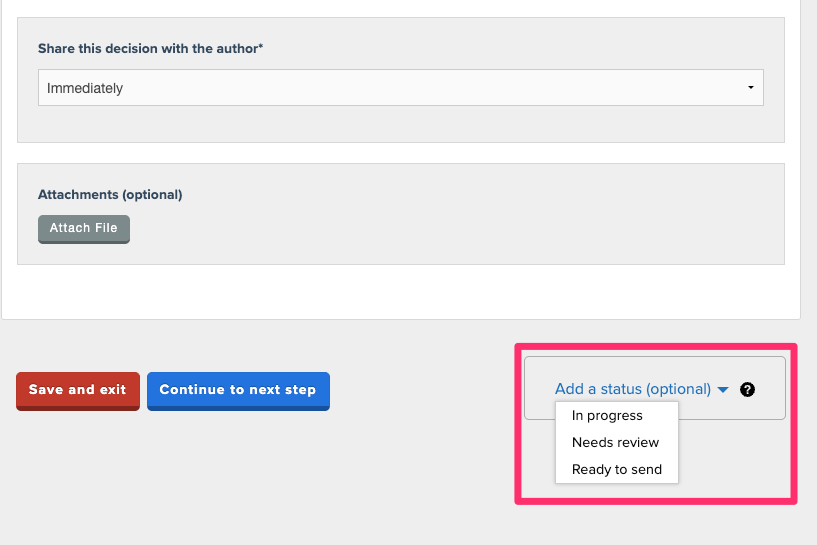Image resolution: width=817 pixels, height=545 pixels.
Task: Pick the Ready to send option
Action: tap(616, 470)
